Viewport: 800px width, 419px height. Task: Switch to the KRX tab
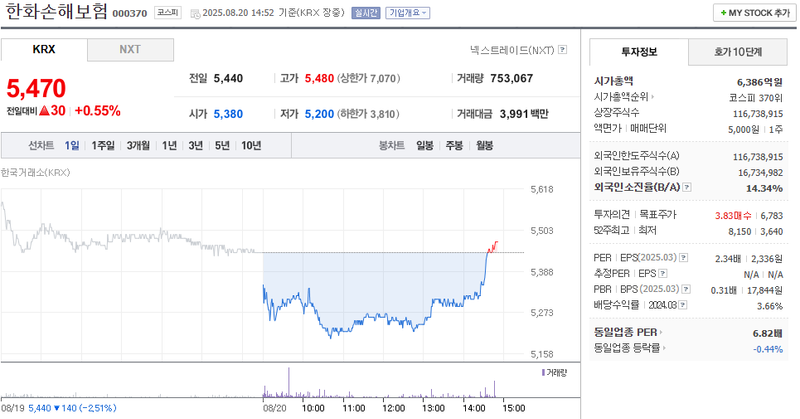tap(44, 50)
